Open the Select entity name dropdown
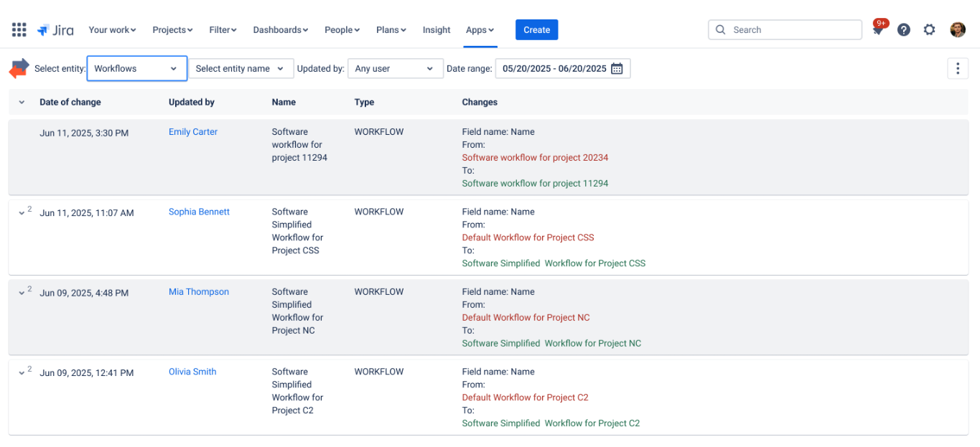Viewport: 980px width, 447px height. (x=241, y=68)
